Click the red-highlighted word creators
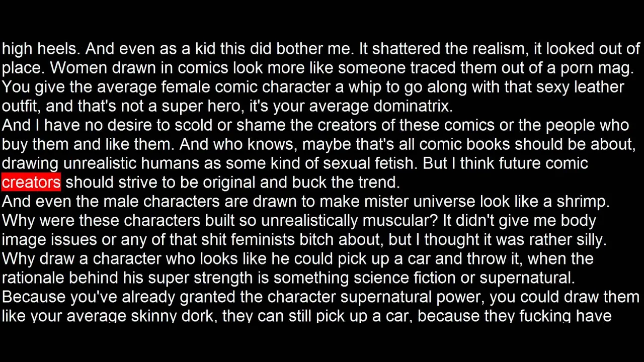Screen dimensions: 644x362 pyautogui.click(x=31, y=182)
